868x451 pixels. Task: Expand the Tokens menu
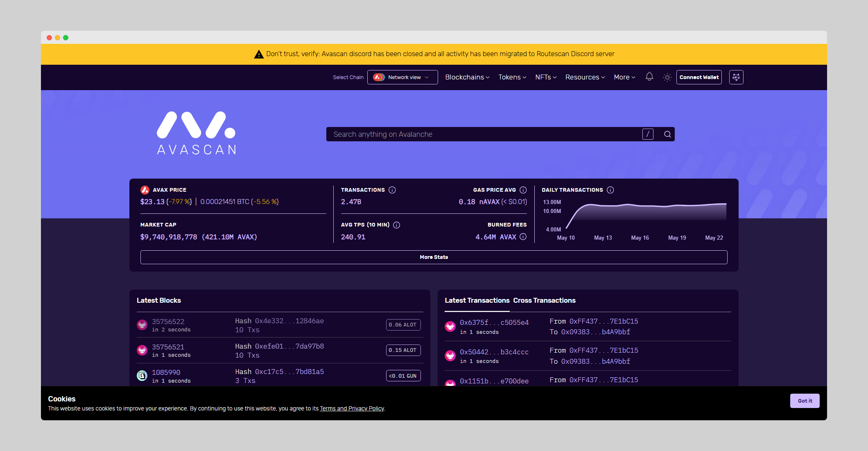512,77
